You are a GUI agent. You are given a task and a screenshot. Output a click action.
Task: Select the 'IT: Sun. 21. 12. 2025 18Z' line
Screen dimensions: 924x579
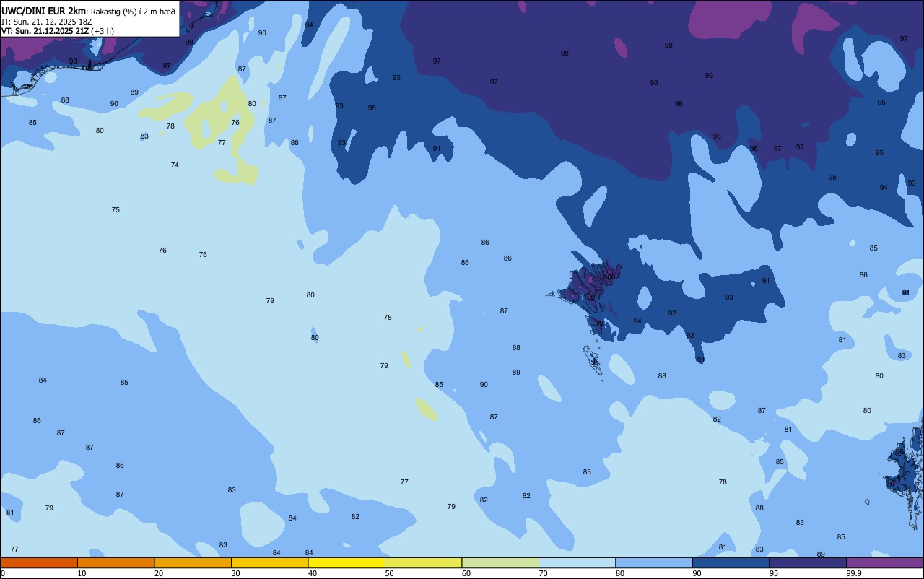46,22
